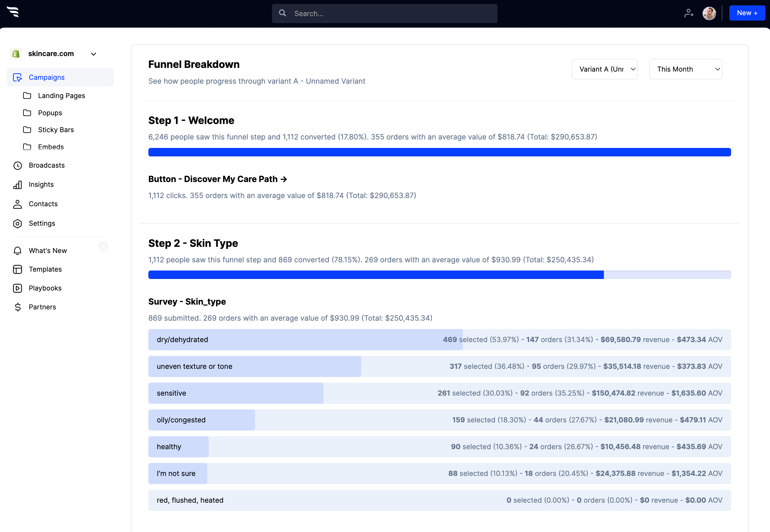Click the New + button
Viewport: 770px width, 532px height.
click(747, 13)
